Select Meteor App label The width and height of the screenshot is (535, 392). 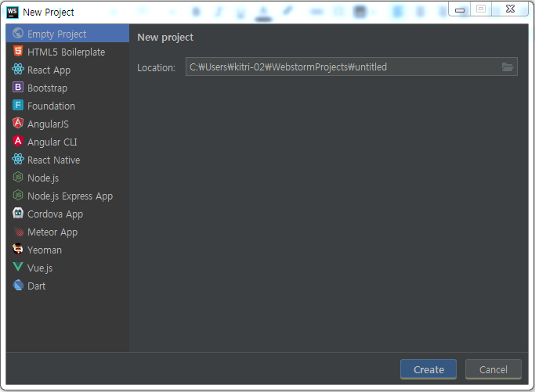coord(52,232)
